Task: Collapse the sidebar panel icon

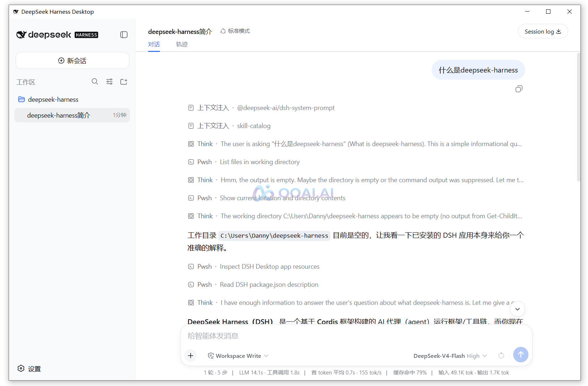Action: [x=124, y=35]
